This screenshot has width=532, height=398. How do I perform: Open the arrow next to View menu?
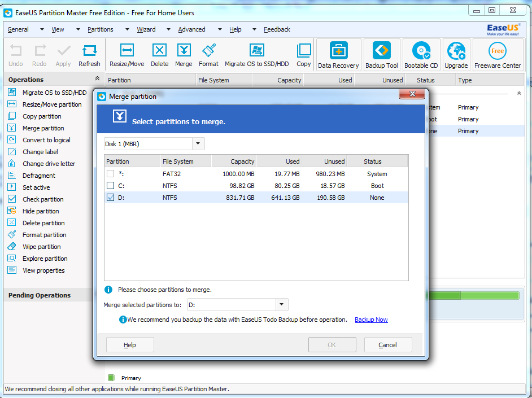(x=78, y=29)
